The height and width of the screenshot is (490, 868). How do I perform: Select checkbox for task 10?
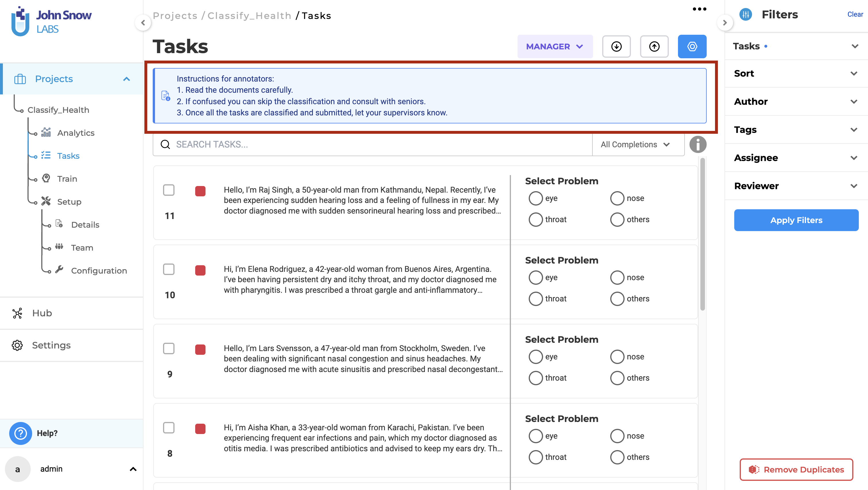click(169, 269)
